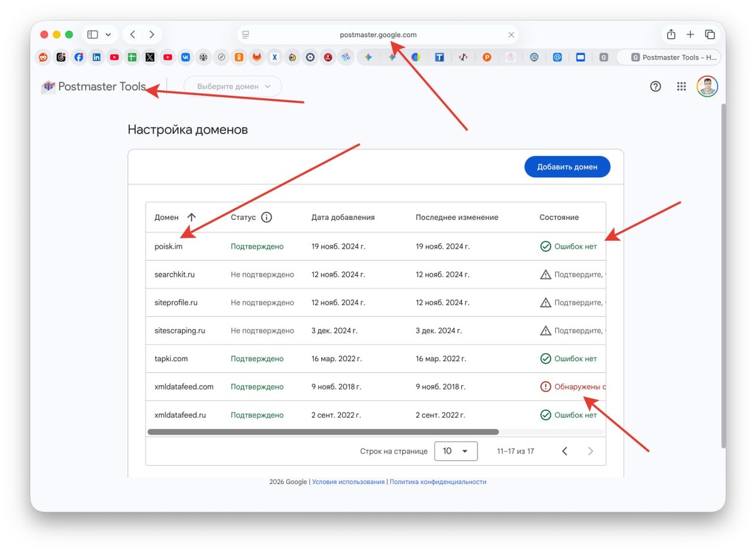
Task: Open the help question mark icon
Action: click(655, 86)
